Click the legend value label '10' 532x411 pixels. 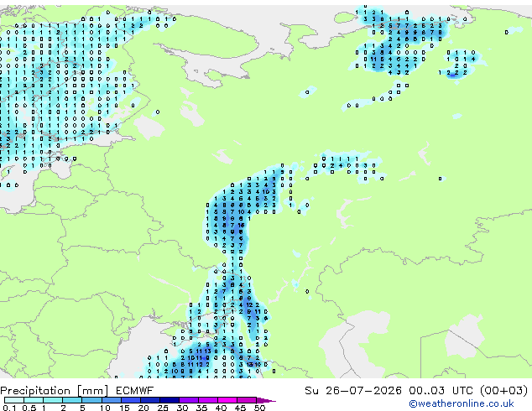[x=105, y=408]
